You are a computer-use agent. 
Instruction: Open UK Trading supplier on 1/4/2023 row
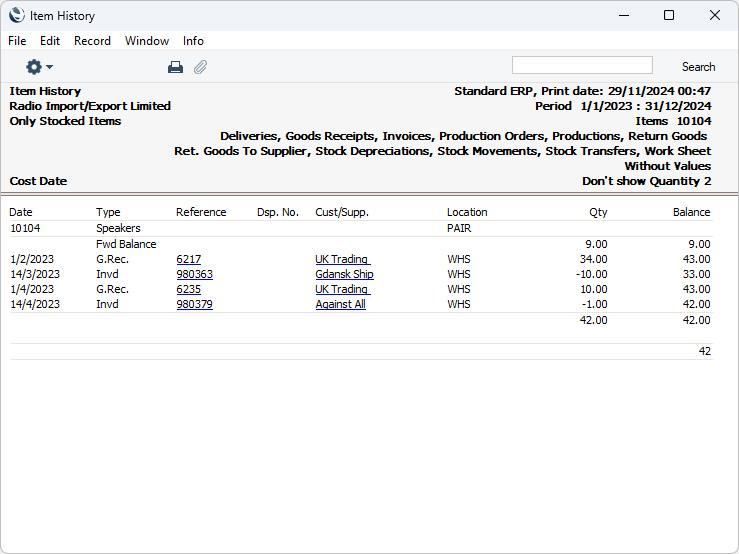(x=343, y=289)
